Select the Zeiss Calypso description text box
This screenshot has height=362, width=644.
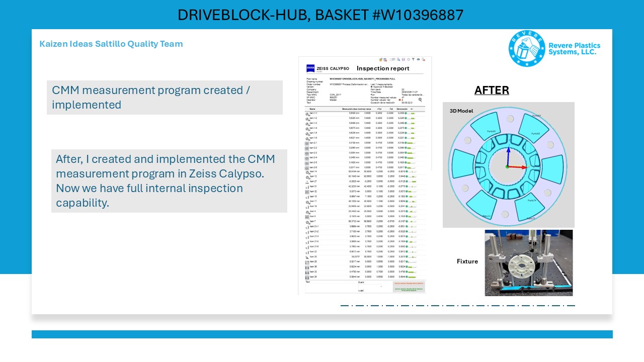click(x=169, y=181)
